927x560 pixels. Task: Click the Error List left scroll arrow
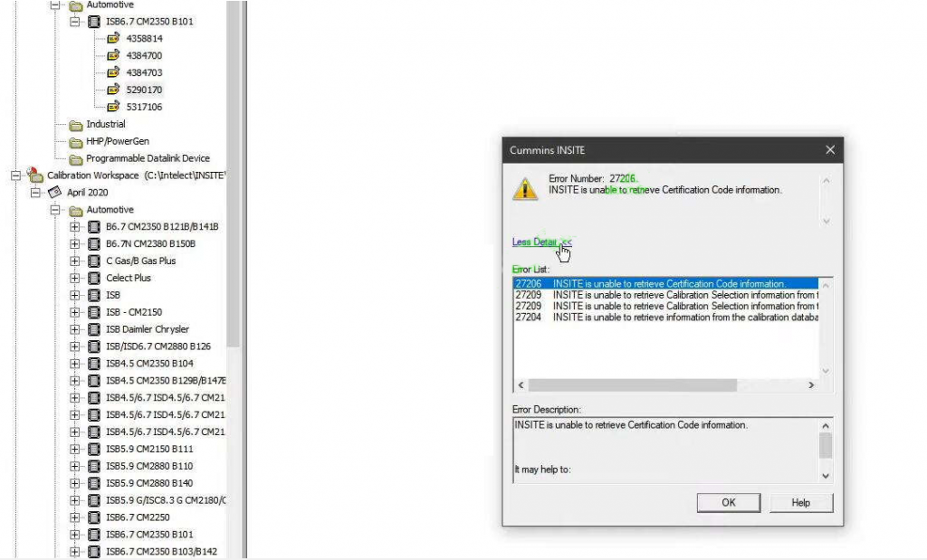coord(521,385)
